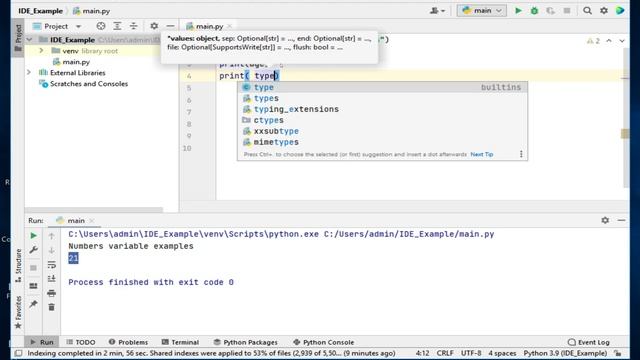Run main with the green play button
Screen dimensions: 640x360
pyautogui.click(x=518, y=11)
